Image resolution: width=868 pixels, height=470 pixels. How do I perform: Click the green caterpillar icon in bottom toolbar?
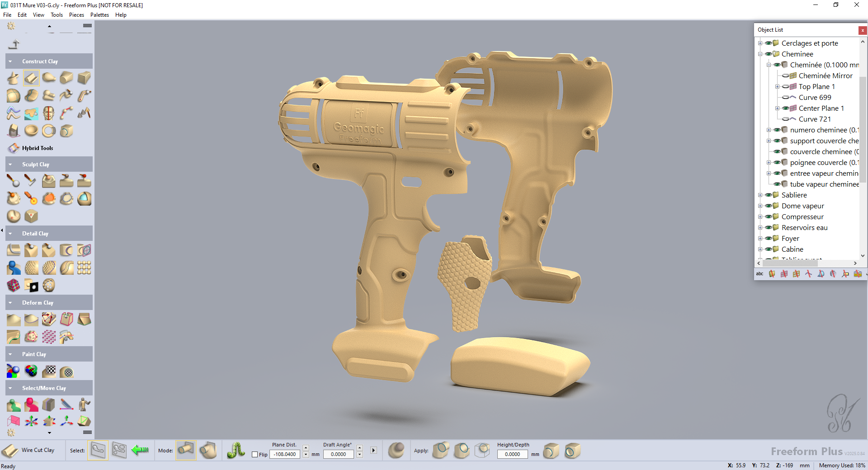[236, 450]
